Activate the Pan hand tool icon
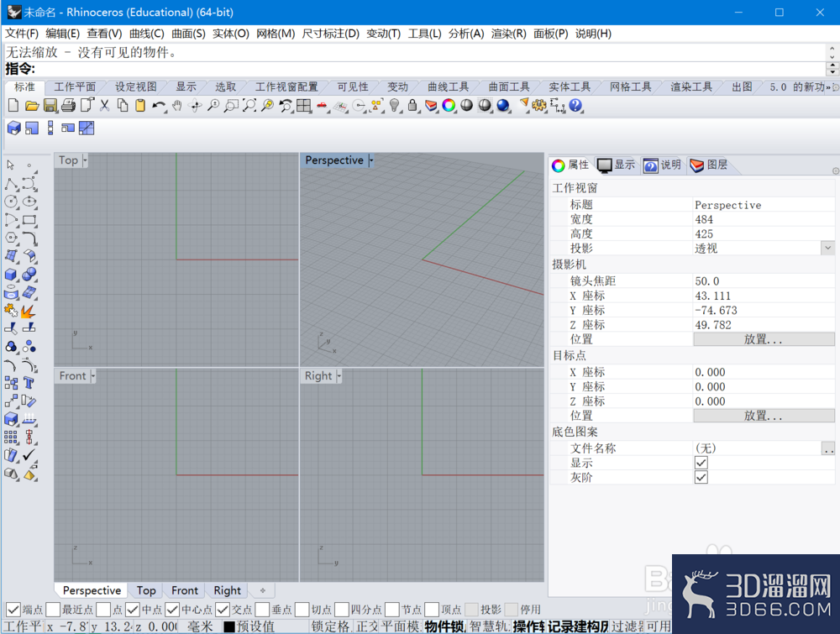Screen dimensions: 840x634 176,106
